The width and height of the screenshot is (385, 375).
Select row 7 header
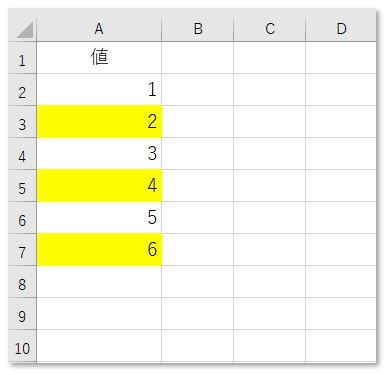click(x=22, y=250)
